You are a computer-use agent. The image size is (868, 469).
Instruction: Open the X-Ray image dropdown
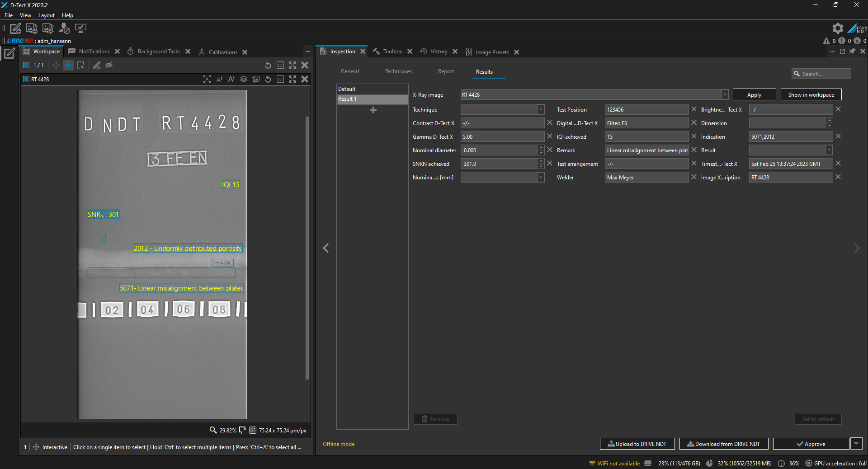click(x=725, y=94)
